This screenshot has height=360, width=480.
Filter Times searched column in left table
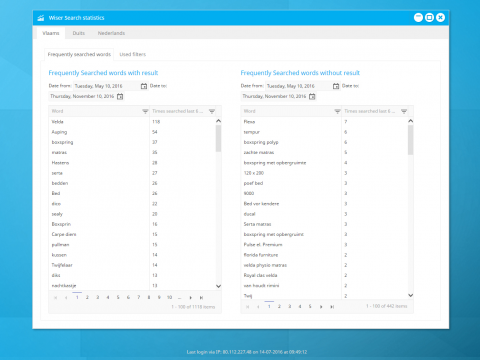tap(212, 111)
